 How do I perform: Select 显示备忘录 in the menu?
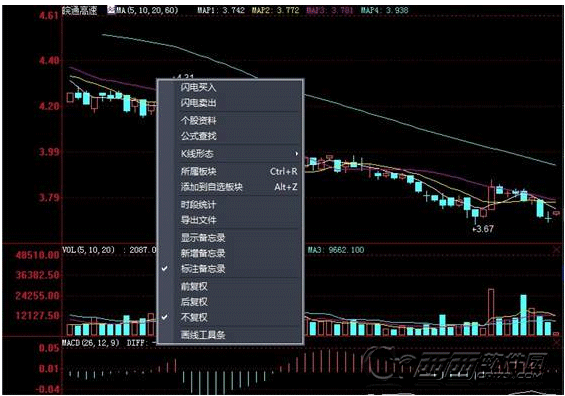(x=230, y=238)
